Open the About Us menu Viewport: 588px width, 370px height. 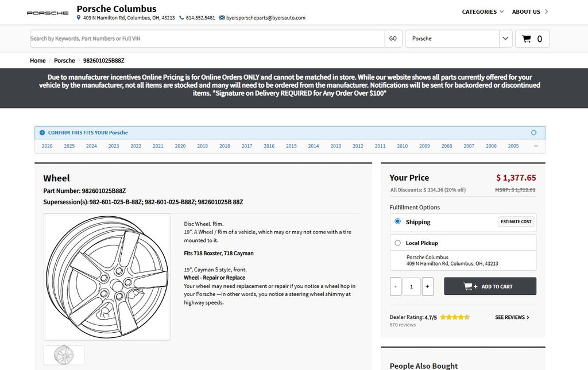[529, 11]
